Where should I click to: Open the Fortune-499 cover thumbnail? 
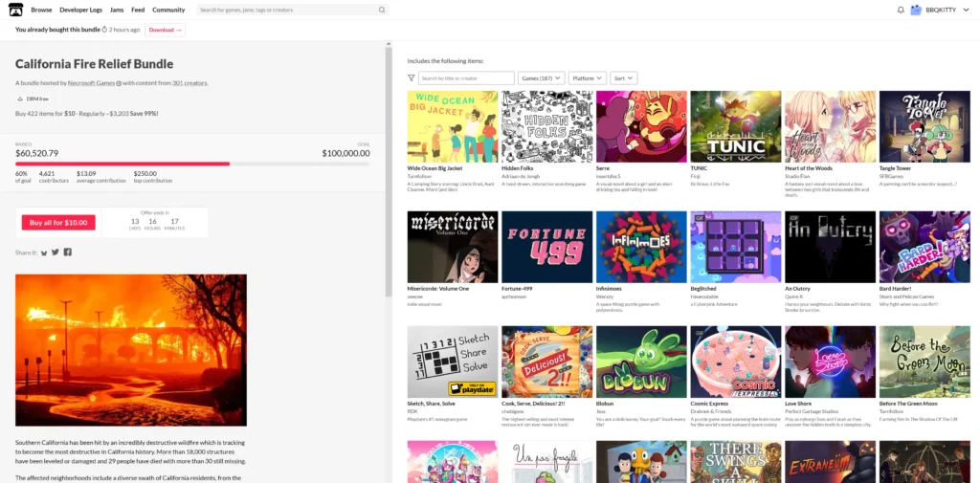click(x=546, y=247)
